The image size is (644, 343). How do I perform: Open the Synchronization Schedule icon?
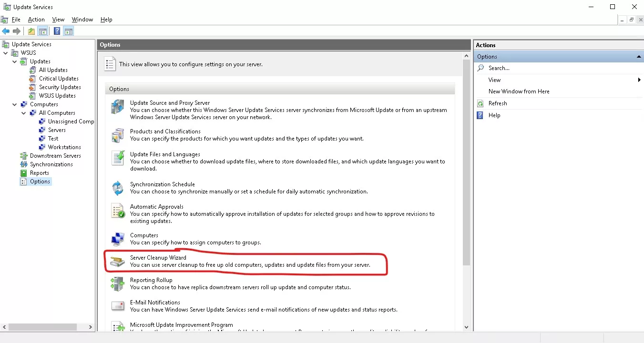coord(117,188)
